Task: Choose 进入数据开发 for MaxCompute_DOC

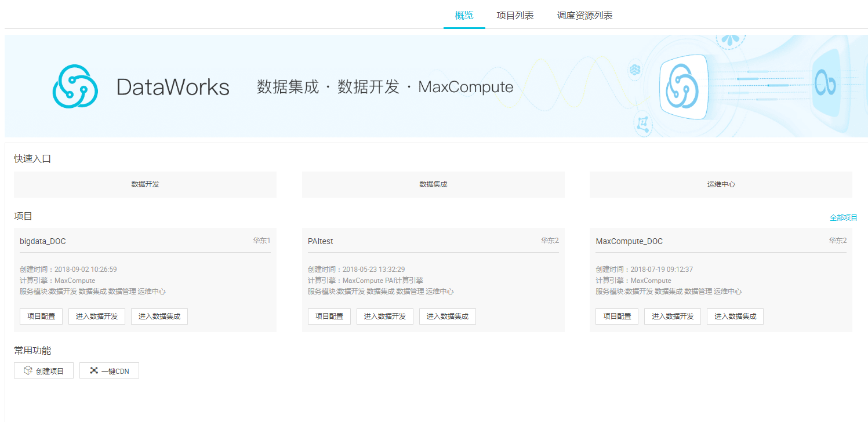Action: (x=673, y=316)
